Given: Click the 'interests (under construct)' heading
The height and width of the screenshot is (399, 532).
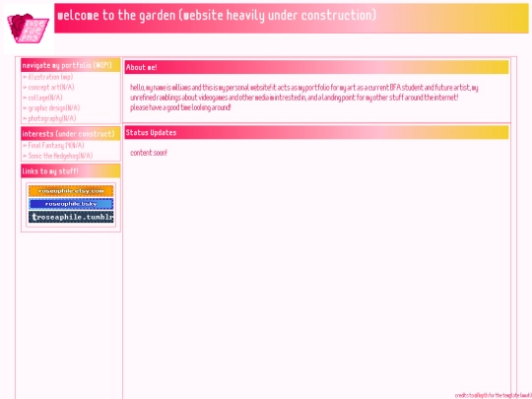Looking at the screenshot, I should pos(69,134).
